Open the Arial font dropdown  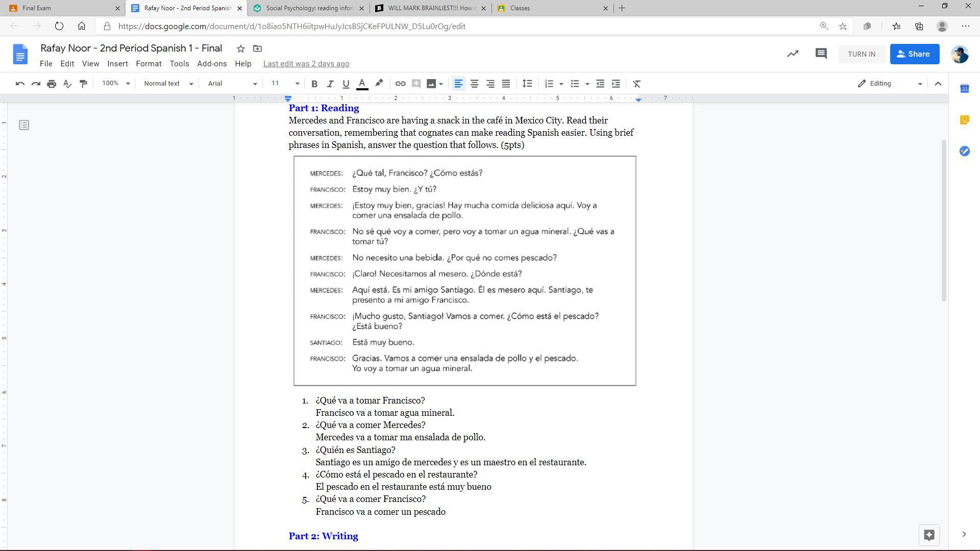pos(232,84)
